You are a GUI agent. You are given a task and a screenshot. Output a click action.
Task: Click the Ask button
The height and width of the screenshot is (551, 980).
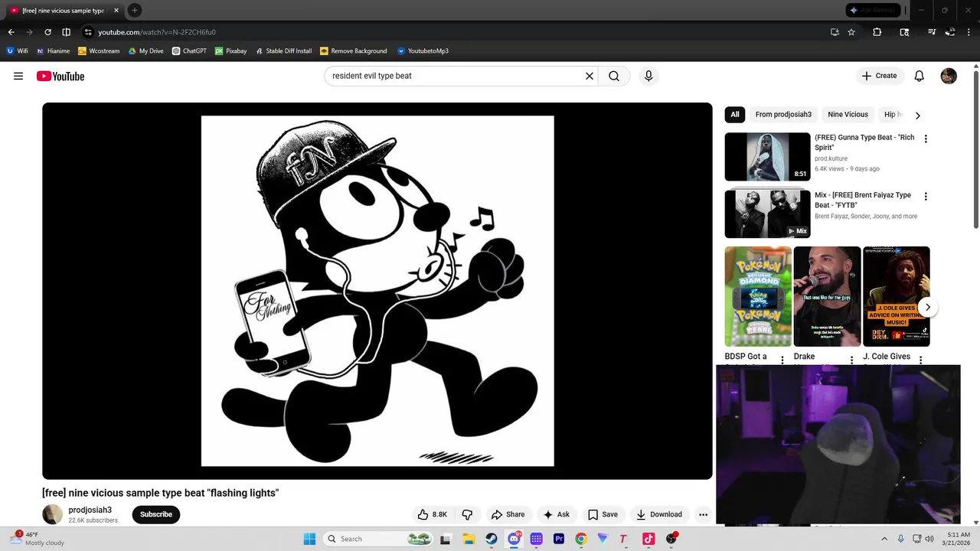pos(557,514)
